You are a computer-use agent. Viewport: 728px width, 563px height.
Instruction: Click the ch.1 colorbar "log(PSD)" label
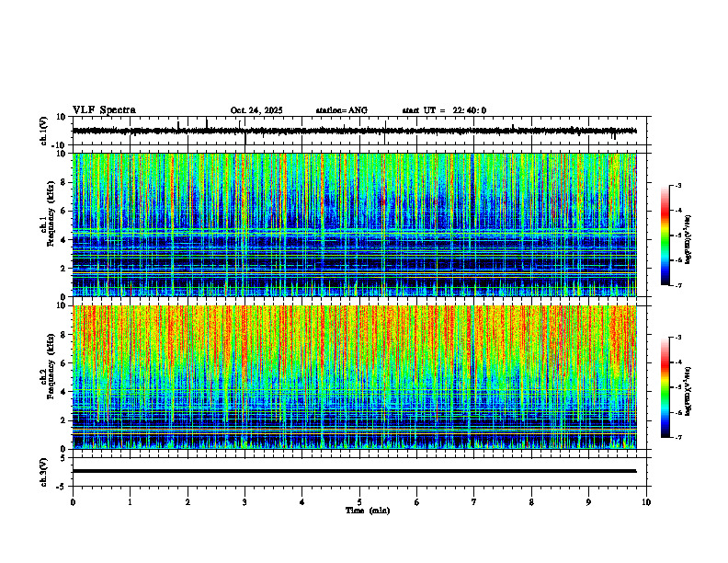click(688, 240)
